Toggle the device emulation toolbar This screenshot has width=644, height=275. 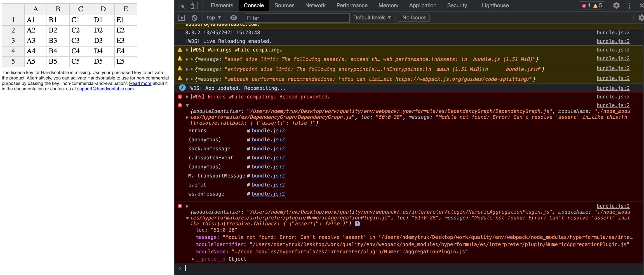194,5
